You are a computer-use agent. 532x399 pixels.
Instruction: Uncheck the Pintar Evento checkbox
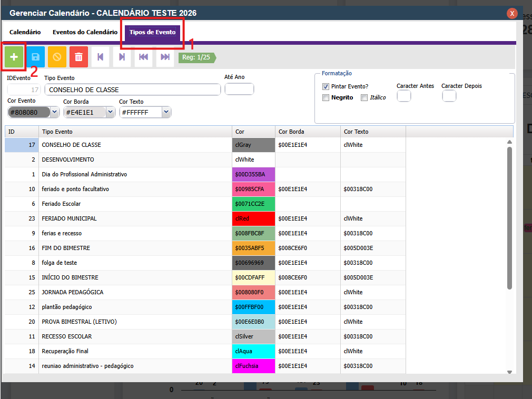pyautogui.click(x=326, y=86)
